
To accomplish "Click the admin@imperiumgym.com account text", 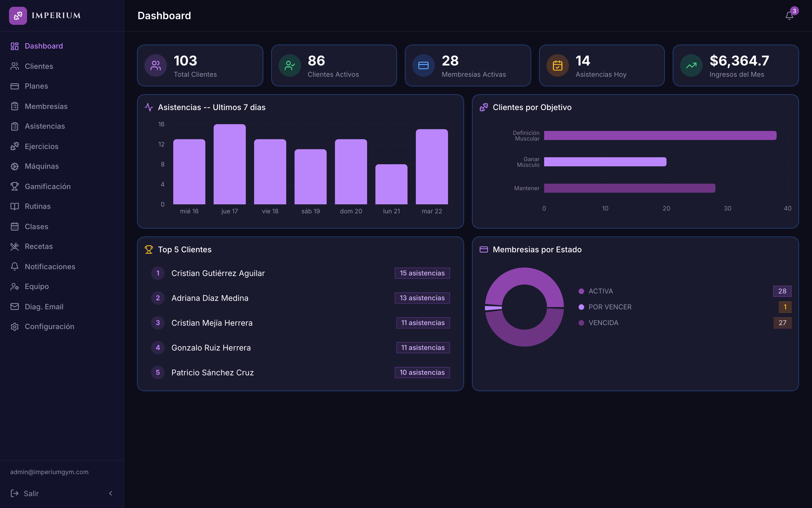I will pos(49,472).
